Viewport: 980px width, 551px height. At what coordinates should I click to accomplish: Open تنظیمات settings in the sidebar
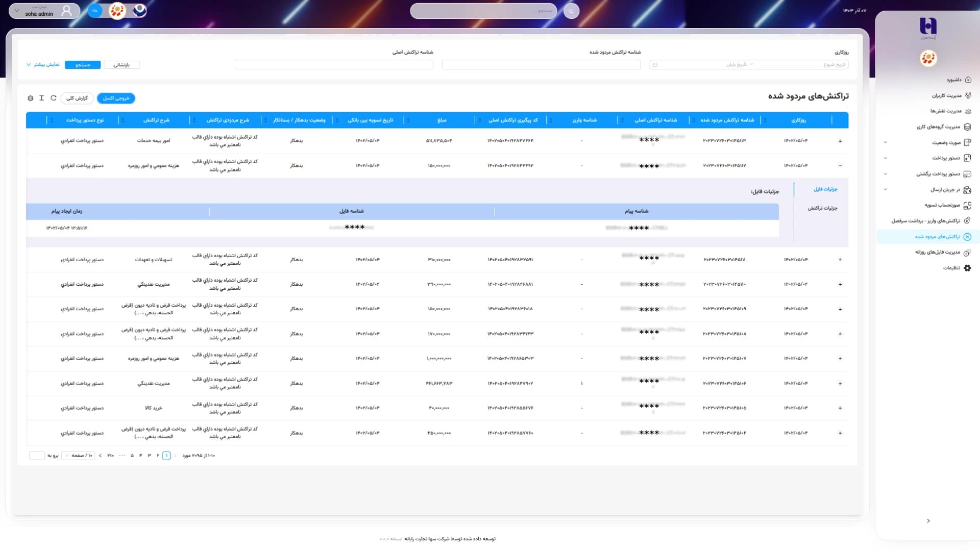[x=957, y=268]
